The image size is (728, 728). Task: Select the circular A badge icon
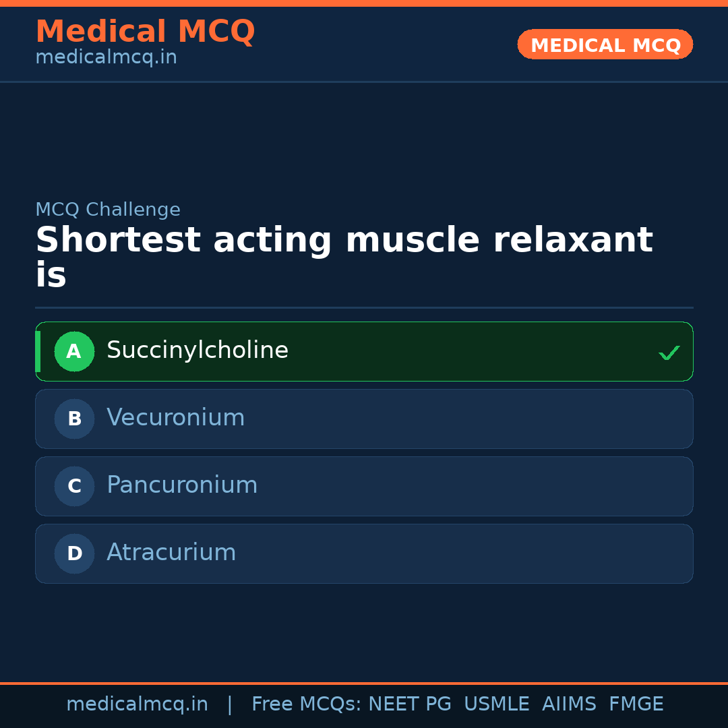(74, 351)
